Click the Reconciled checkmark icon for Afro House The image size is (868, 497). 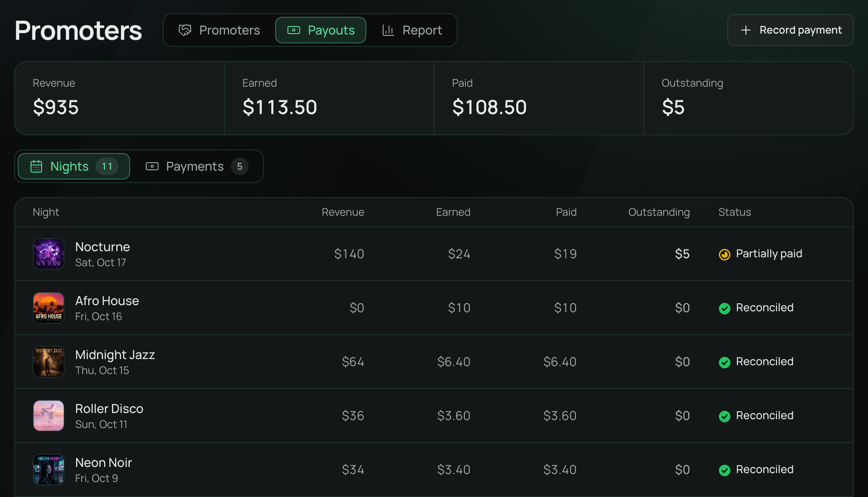725,308
